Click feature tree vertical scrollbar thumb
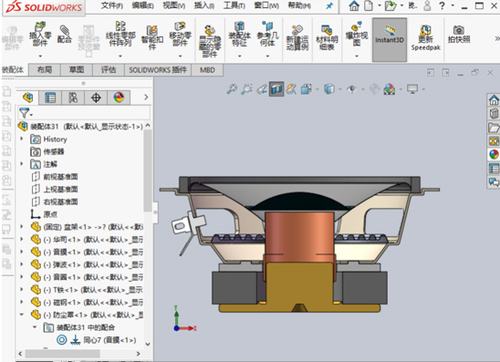500x362 pixels. click(147, 170)
